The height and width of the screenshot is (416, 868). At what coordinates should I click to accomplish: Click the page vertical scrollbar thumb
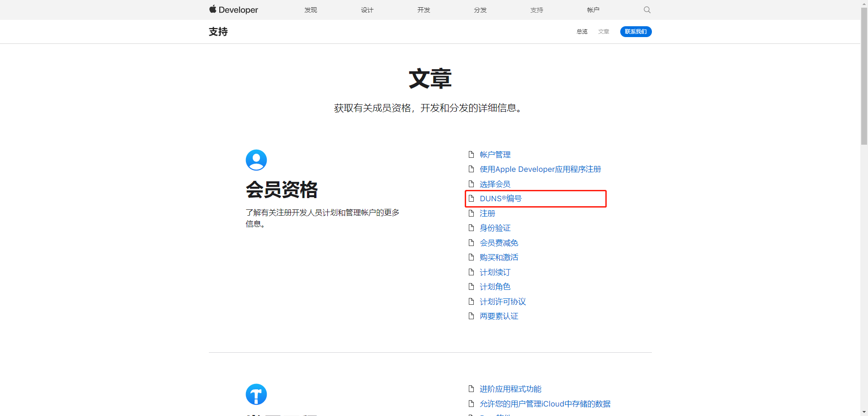[864, 76]
